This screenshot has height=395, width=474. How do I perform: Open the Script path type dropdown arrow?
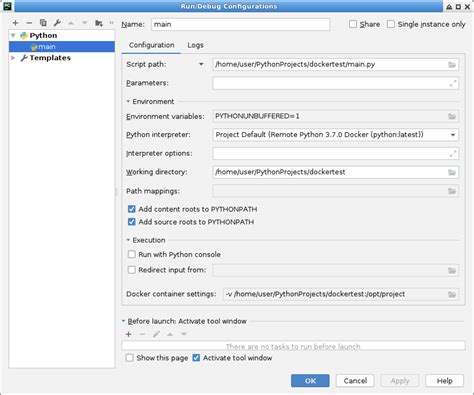[x=201, y=64]
